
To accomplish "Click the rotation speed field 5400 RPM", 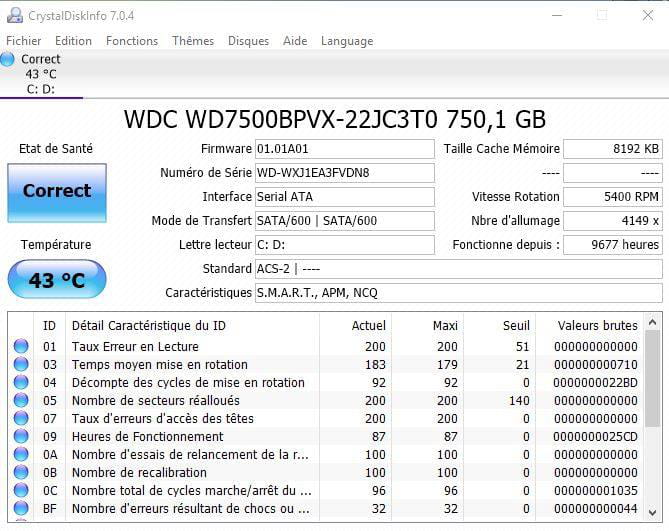I will point(613,197).
